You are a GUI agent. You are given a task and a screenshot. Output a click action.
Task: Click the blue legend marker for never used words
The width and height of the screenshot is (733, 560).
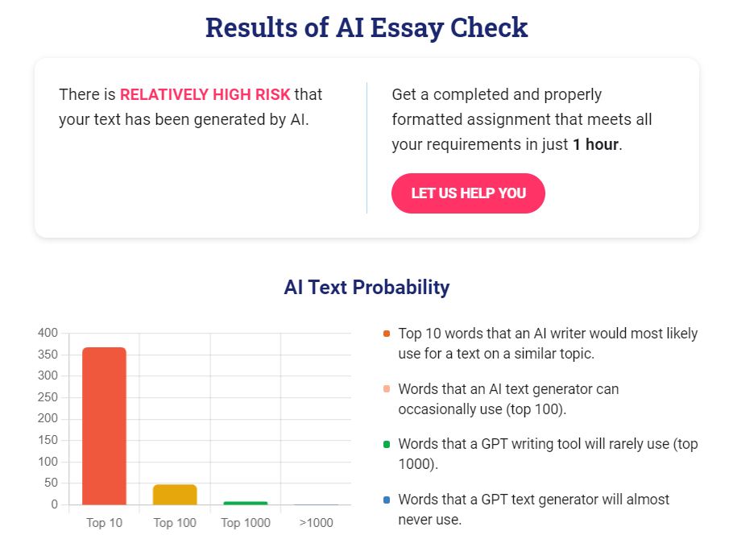(387, 498)
